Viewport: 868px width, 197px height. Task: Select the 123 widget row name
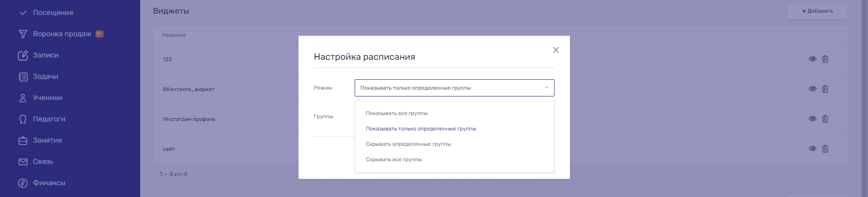tap(167, 59)
